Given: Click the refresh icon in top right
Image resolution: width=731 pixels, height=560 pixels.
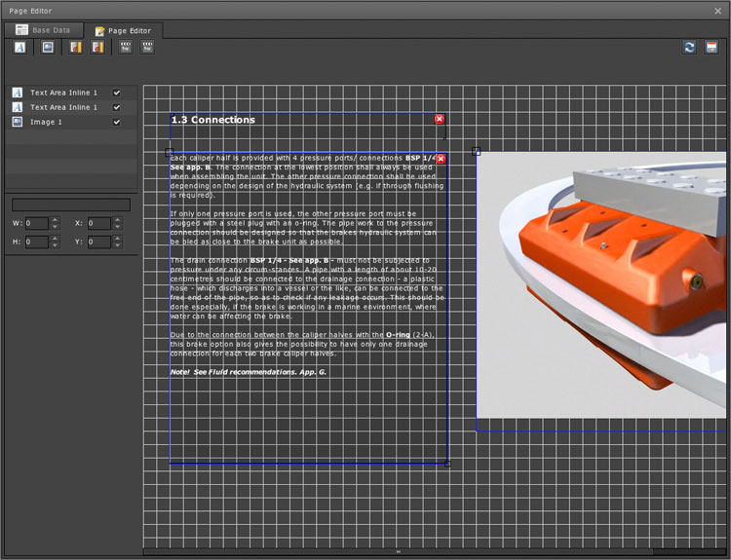Looking at the screenshot, I should (x=690, y=47).
